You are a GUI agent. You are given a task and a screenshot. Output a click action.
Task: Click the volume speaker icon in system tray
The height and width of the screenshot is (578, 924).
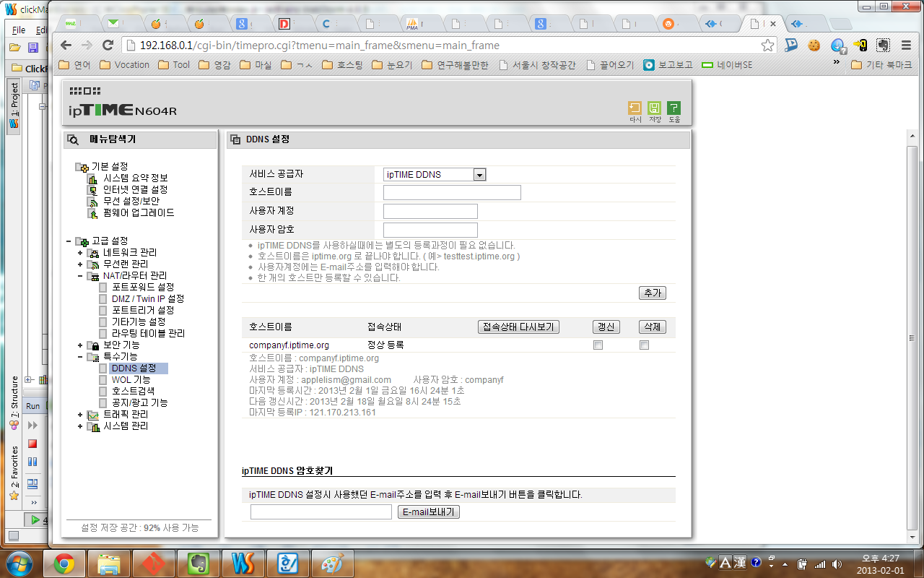[837, 563]
